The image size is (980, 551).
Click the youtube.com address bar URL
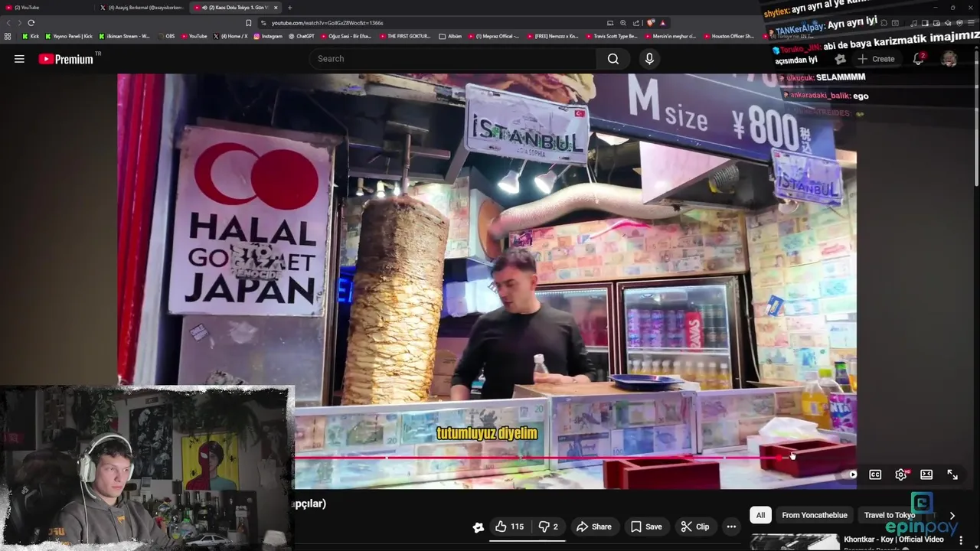327,23
